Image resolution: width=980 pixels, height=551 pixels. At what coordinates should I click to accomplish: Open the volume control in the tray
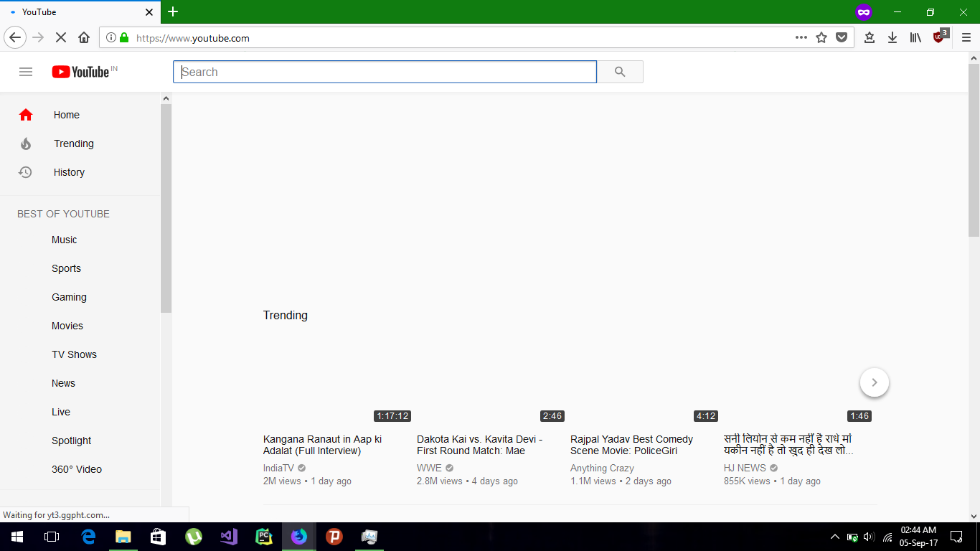[870, 537]
